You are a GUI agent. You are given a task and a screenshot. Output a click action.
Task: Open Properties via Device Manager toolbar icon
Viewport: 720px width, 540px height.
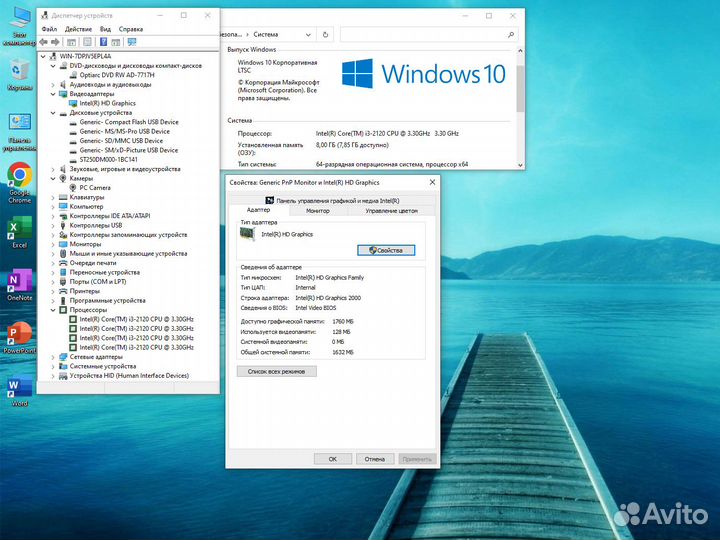click(87, 42)
